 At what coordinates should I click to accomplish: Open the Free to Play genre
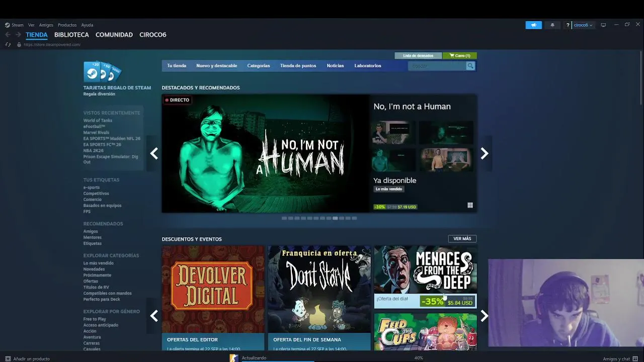pos(95,319)
